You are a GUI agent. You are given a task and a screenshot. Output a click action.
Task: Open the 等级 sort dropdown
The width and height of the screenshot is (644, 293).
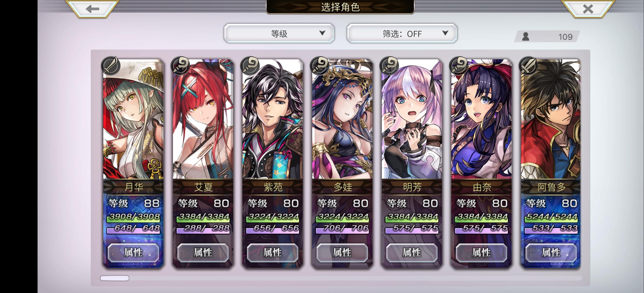point(279,33)
